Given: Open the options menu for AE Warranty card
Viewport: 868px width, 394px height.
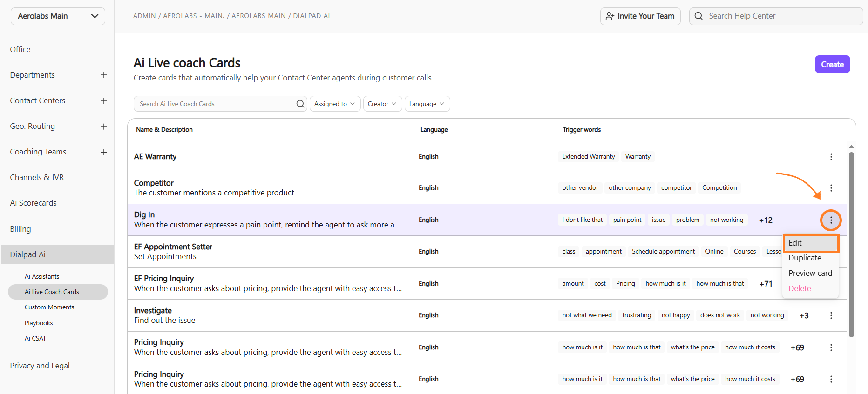Looking at the screenshot, I should pyautogui.click(x=831, y=157).
